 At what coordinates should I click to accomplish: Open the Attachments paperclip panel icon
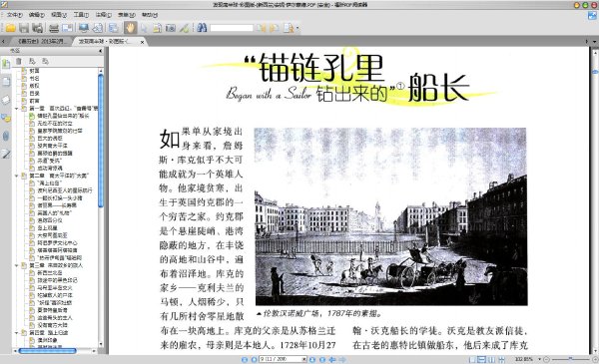click(x=6, y=137)
